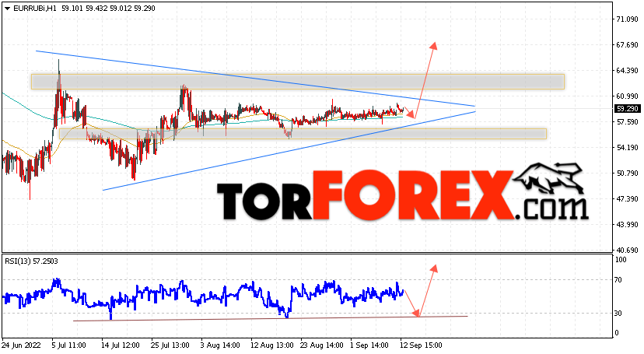Click the 14 Jul 12:00 time label
This screenshot has height=354, width=644.
(121, 345)
